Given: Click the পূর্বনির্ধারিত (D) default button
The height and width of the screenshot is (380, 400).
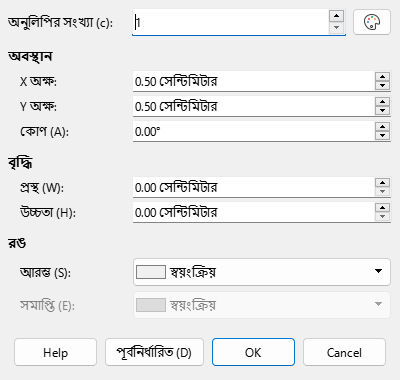Looking at the screenshot, I should 154,352.
